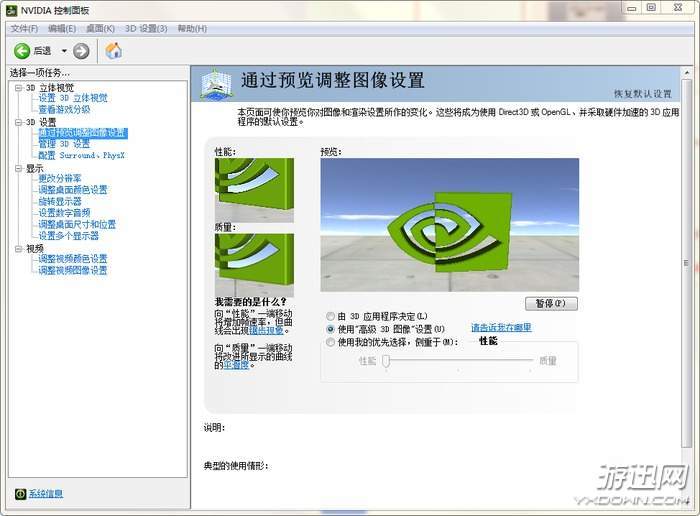Select 旋转显示器 task

pos(60,201)
